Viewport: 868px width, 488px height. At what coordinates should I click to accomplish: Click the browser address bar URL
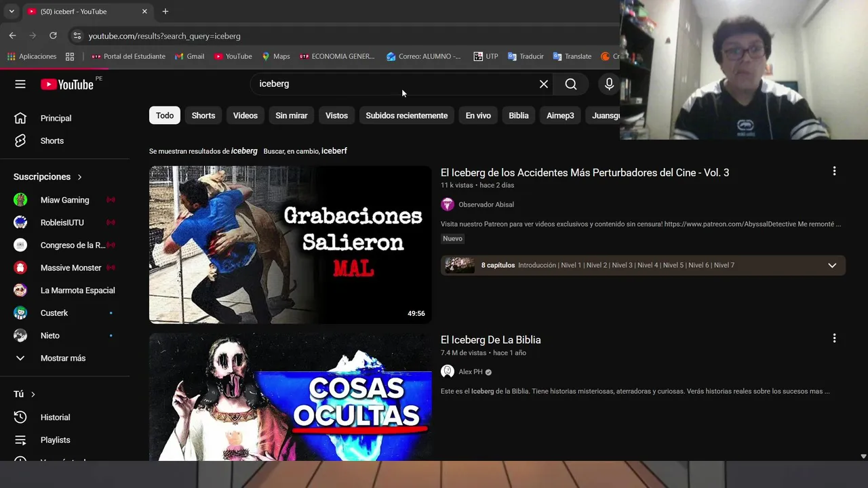165,36
